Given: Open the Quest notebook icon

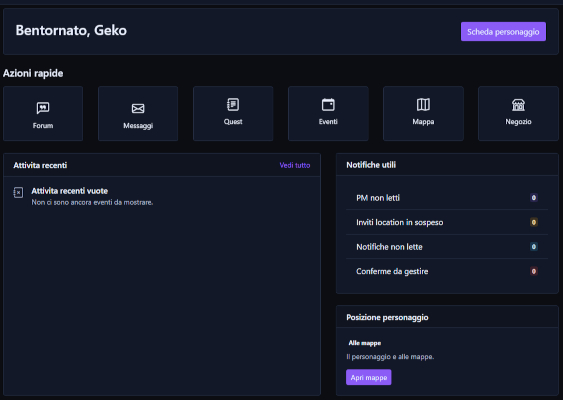Looking at the screenshot, I should [233, 104].
